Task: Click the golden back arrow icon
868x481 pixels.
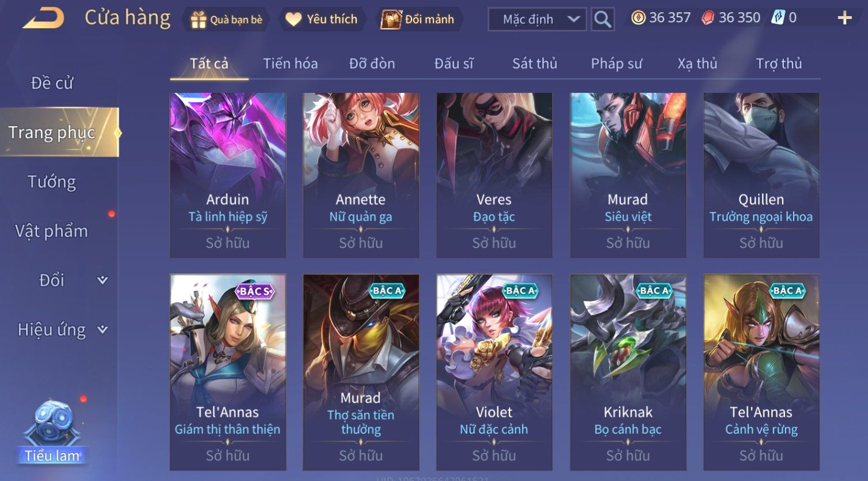Action: coord(43,18)
